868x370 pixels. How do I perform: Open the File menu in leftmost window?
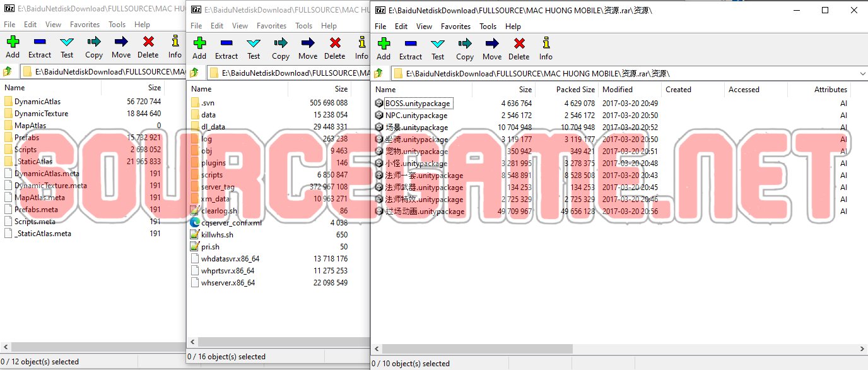pos(9,25)
